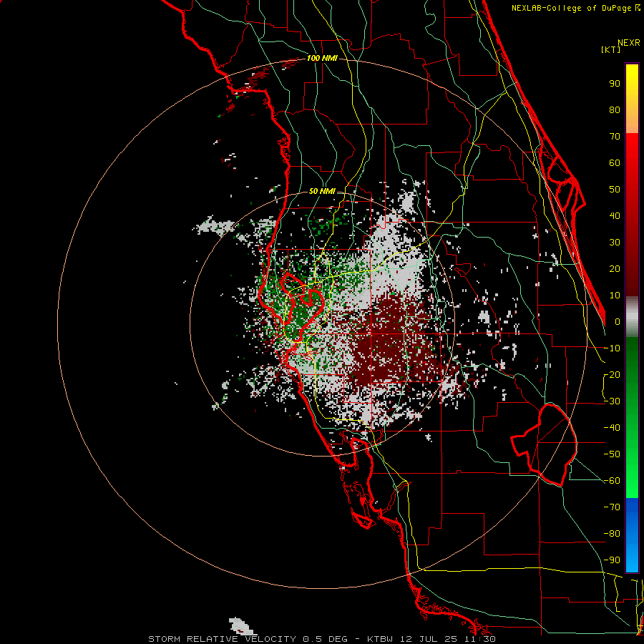Click the "100 NMI" range ring label
The height and width of the screenshot is (644, 644).
(322, 59)
